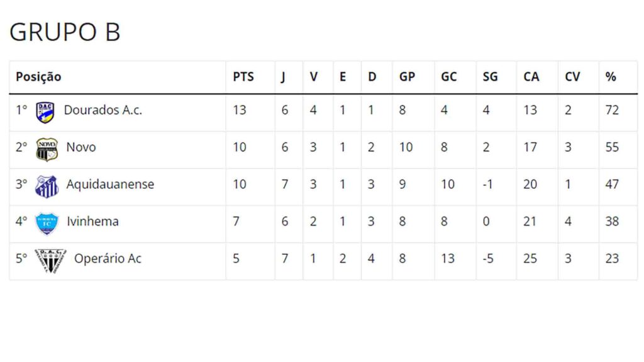Open the Novo team name
644x362 pixels.
[x=81, y=147]
